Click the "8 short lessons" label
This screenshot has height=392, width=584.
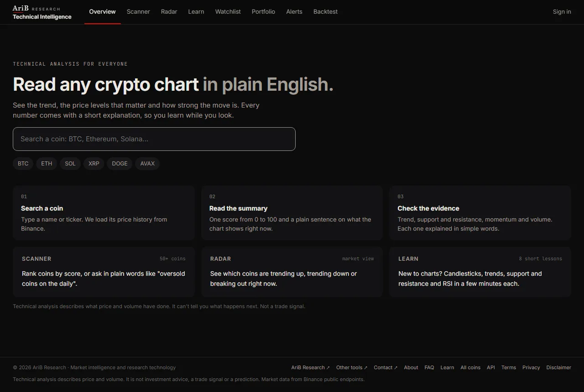(540, 259)
